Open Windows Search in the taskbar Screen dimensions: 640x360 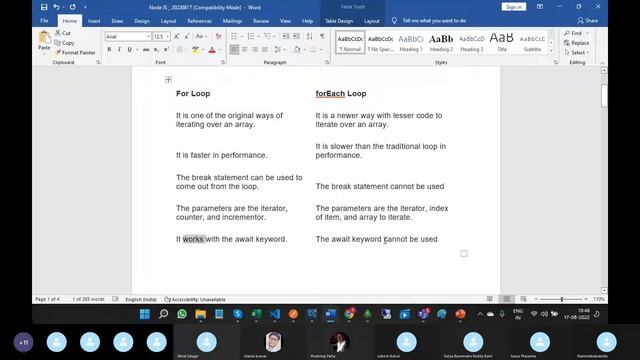tap(163, 314)
